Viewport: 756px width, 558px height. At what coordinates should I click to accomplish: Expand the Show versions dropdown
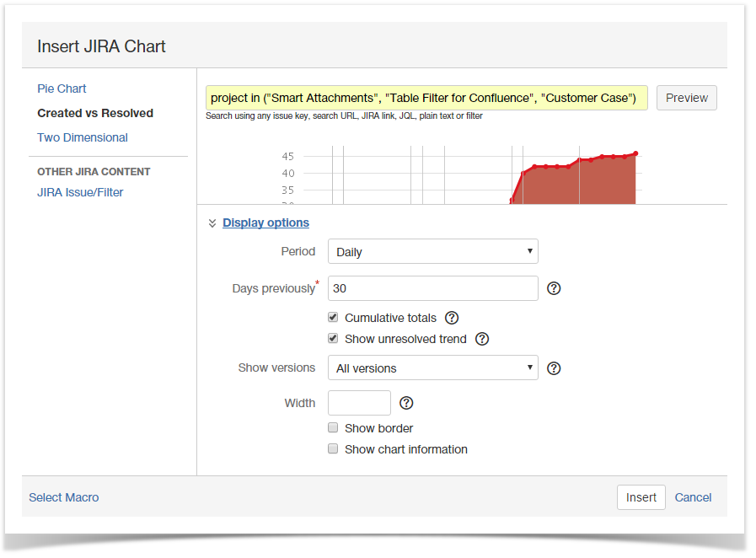[432, 368]
